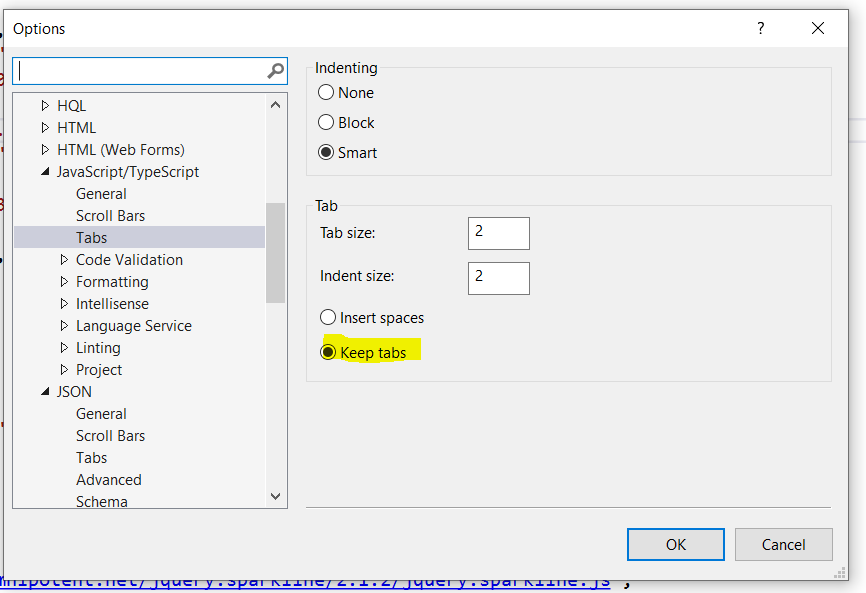Click the tree scrollbar down arrow
This screenshot has width=866, height=593.
coord(276,496)
